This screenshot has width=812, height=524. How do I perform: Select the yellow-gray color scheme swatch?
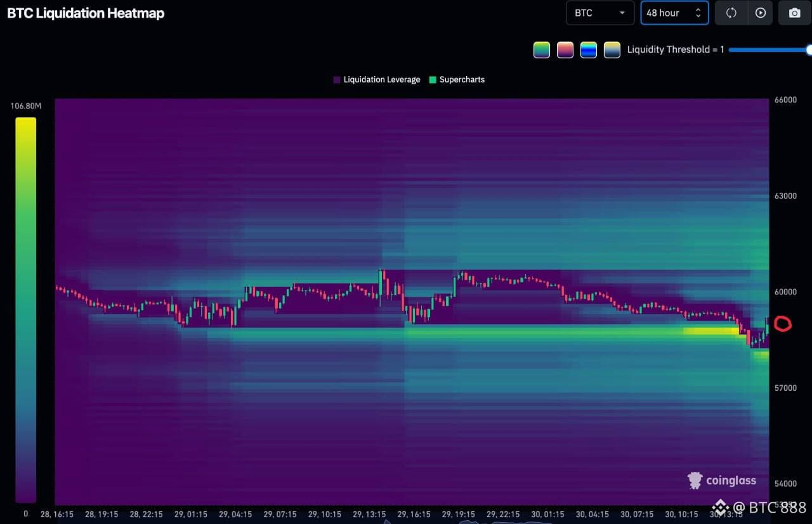612,49
